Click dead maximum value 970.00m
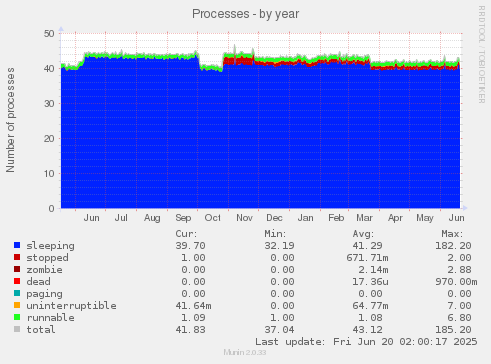491x364 pixels. point(456,282)
